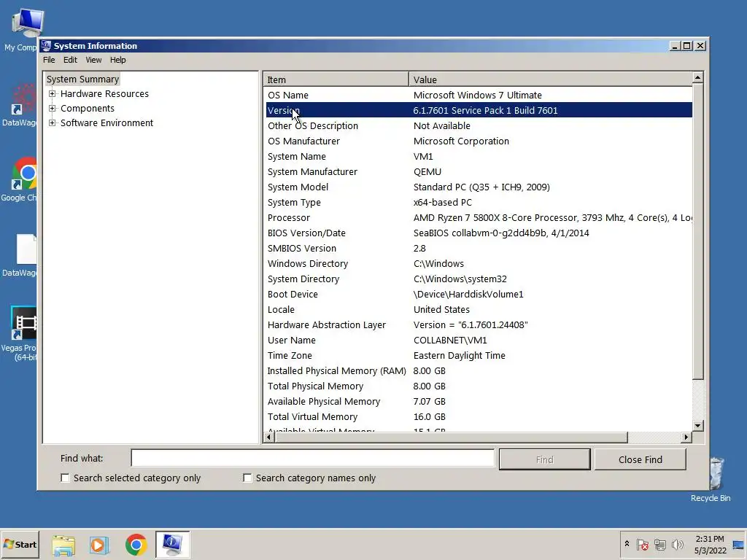747x560 pixels.
Task: Launch Google Chrome from the taskbar
Action: [x=136, y=545]
